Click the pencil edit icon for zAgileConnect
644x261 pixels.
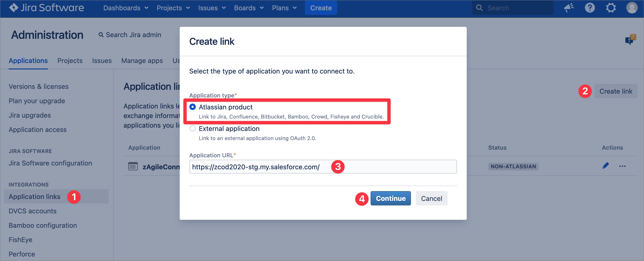(605, 166)
